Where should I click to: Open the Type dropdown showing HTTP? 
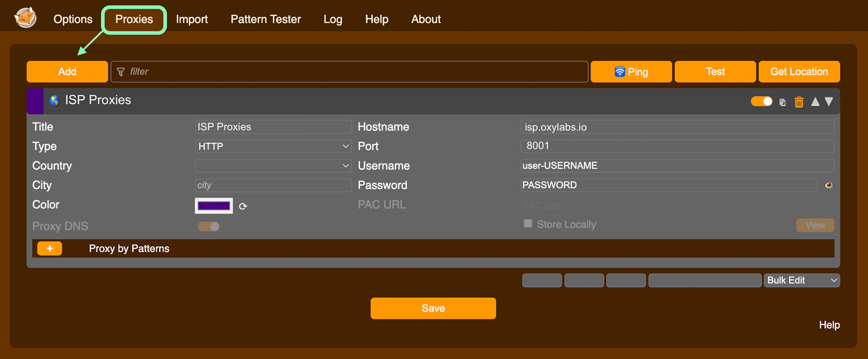coord(273,146)
